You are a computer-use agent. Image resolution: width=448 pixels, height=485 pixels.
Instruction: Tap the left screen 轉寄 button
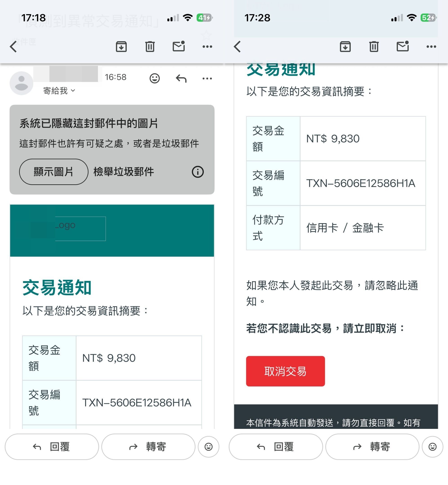[x=148, y=447]
